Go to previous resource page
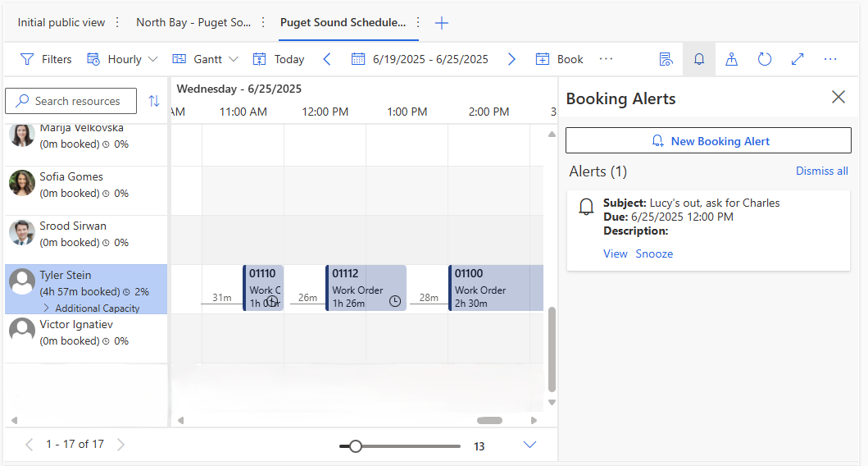Viewport: 868px width, 466px height. click(x=30, y=445)
